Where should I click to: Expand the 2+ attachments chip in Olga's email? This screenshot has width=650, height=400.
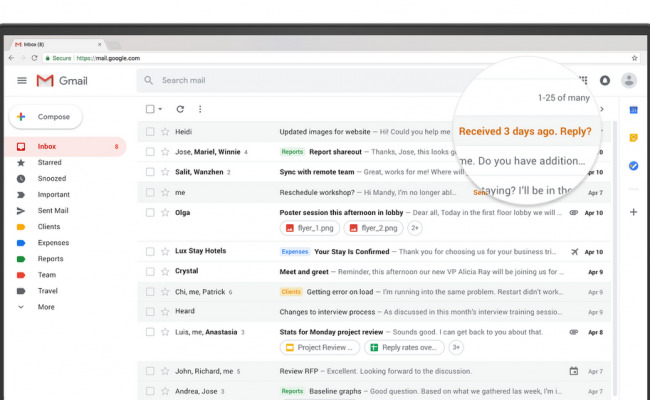tap(415, 228)
